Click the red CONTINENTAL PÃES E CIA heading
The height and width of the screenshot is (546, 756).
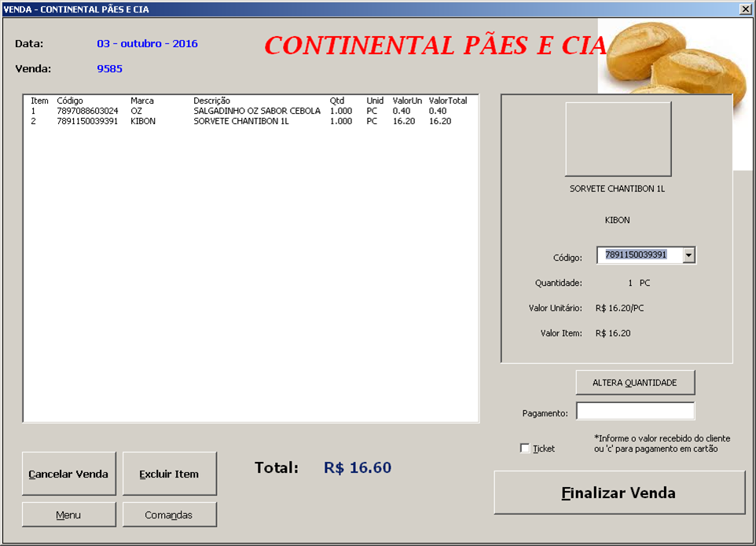[435, 46]
